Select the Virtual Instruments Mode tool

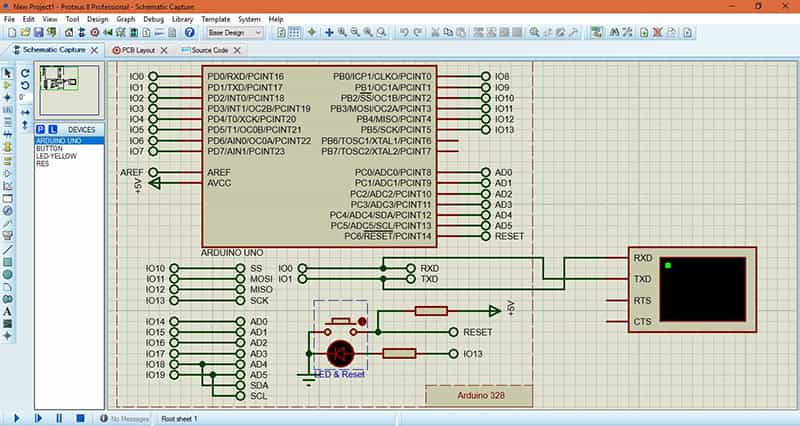pyautogui.click(x=7, y=235)
